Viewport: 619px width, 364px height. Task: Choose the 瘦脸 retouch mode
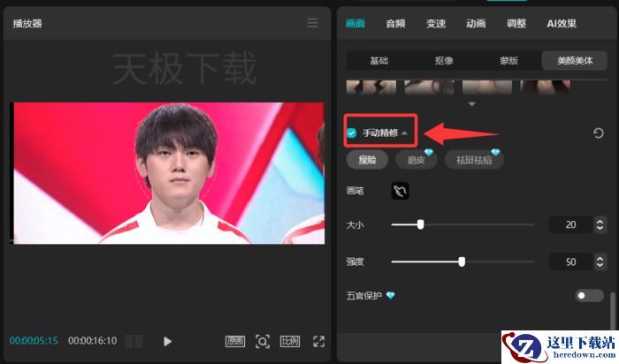coord(367,160)
